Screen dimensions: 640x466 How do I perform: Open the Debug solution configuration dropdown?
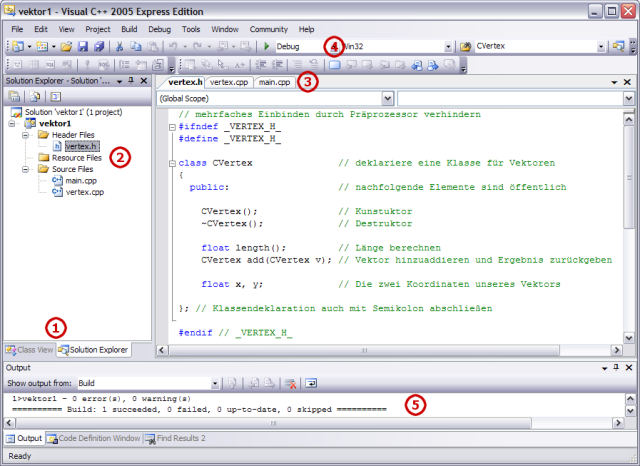click(x=322, y=46)
